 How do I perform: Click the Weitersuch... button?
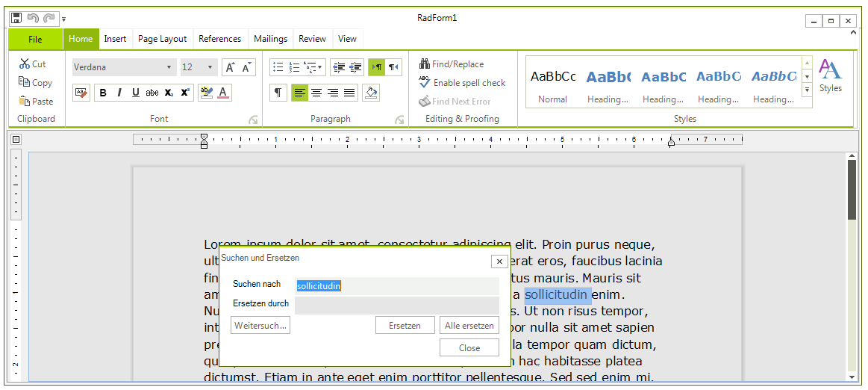tap(260, 325)
